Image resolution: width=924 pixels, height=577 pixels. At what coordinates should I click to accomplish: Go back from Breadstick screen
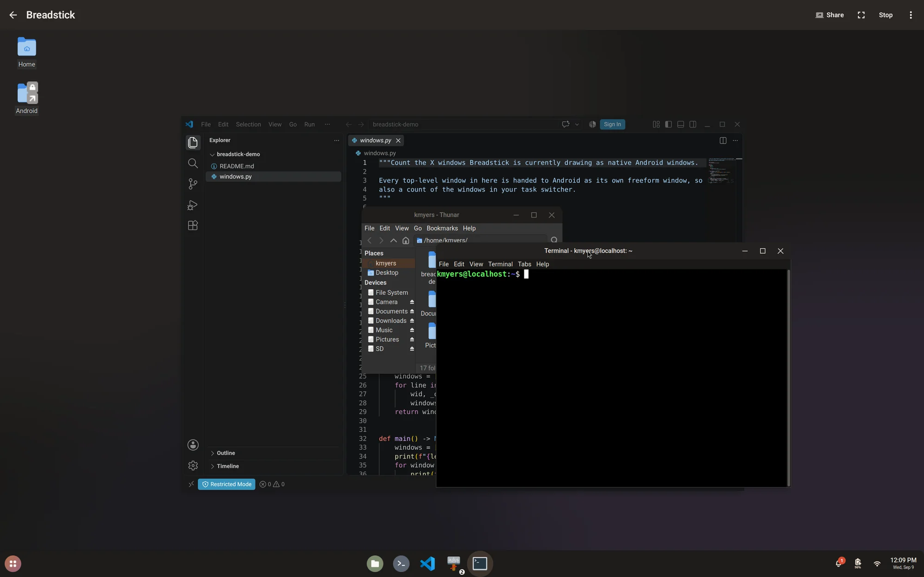coord(13,15)
